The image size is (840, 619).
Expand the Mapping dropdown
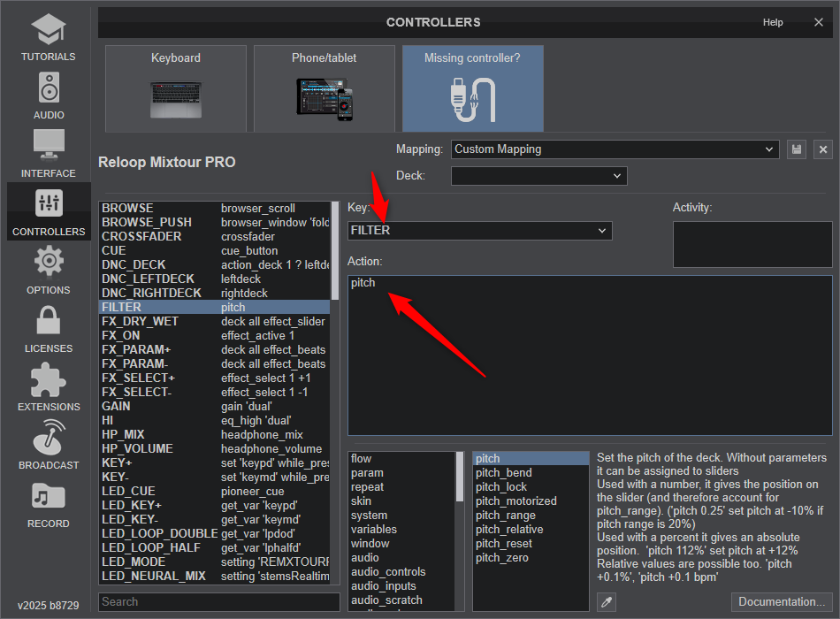615,149
